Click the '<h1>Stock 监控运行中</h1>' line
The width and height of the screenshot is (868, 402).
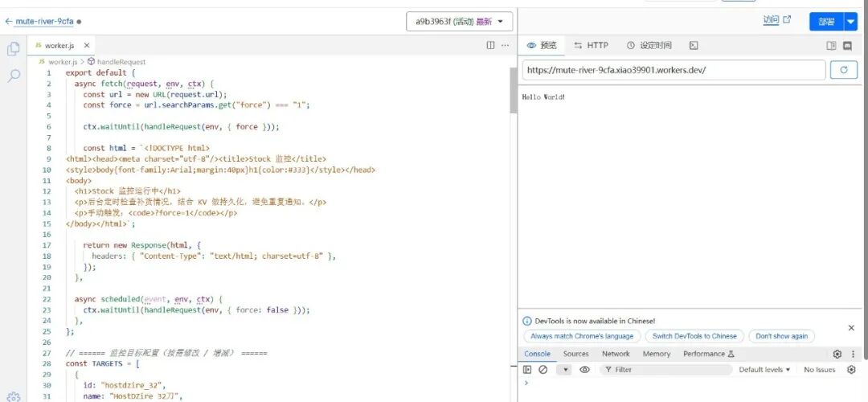(x=127, y=191)
